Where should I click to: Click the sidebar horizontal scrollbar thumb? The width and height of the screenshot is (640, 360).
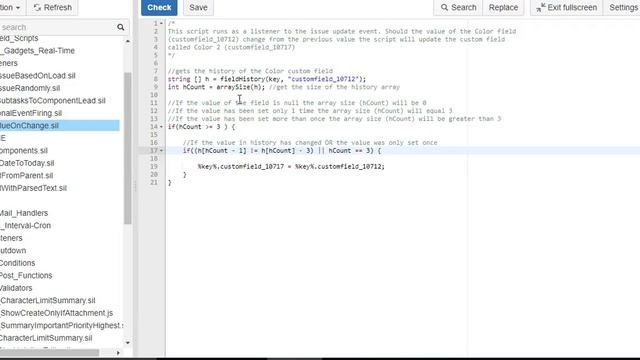[49, 353]
